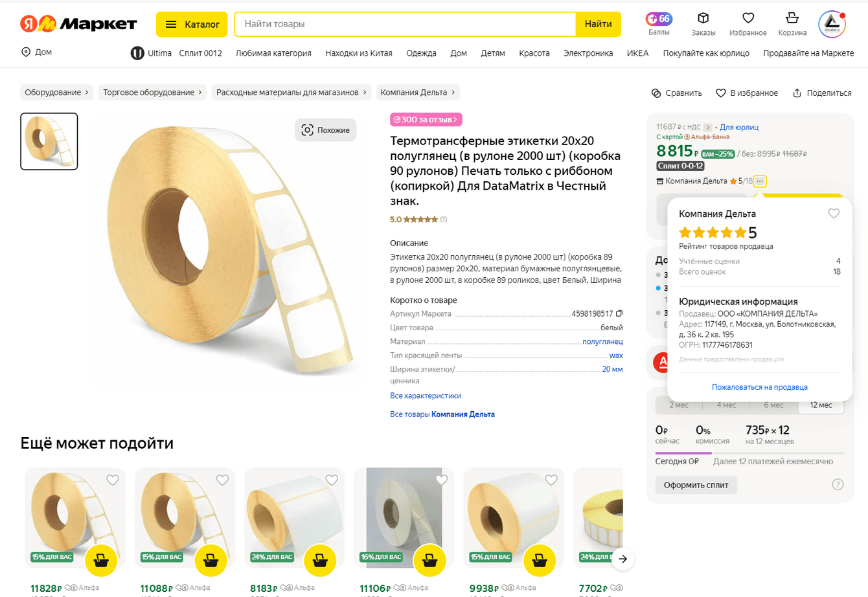Click the Пожаловаться на продавца link
Image resolution: width=868 pixels, height=597 pixels.
coord(759,387)
